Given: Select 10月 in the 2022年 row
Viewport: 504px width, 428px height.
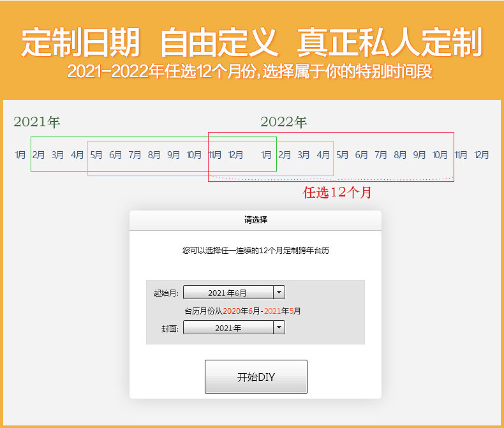Looking at the screenshot, I should pos(440,155).
